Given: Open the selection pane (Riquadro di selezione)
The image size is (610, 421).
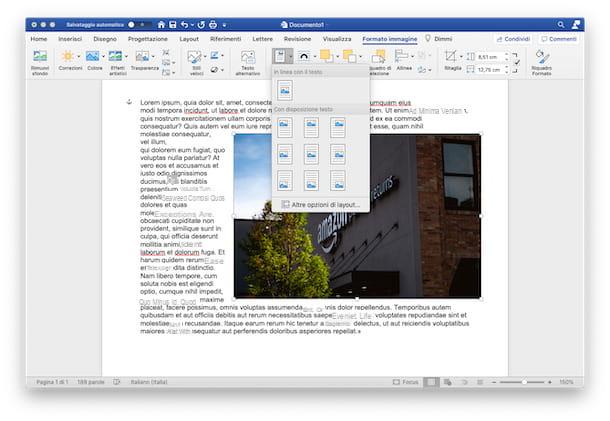Looking at the screenshot, I should point(379,56).
